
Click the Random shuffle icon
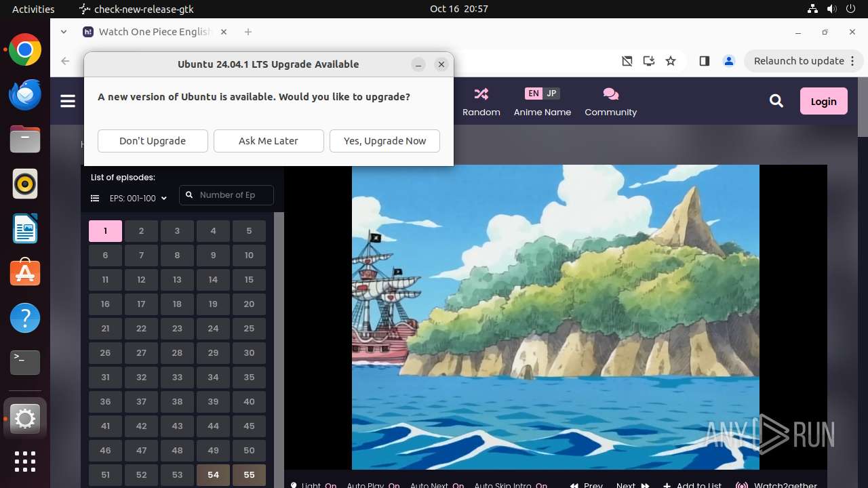481,94
